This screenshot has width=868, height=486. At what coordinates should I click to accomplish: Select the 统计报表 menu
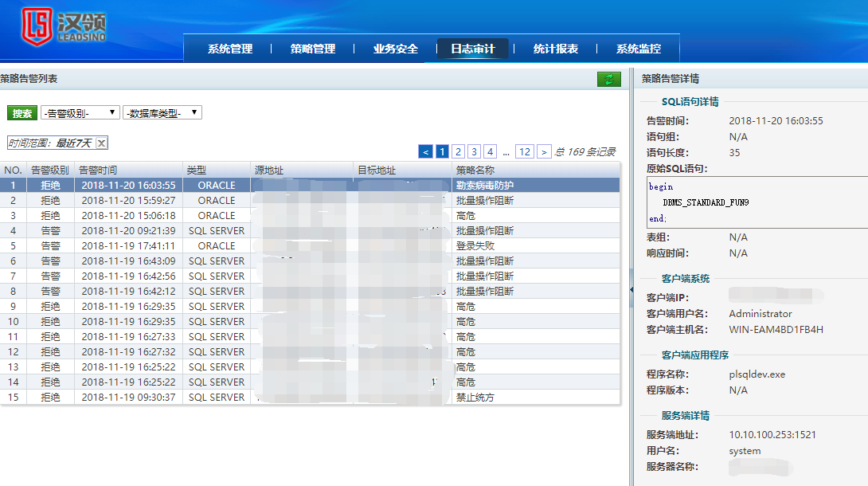click(556, 49)
